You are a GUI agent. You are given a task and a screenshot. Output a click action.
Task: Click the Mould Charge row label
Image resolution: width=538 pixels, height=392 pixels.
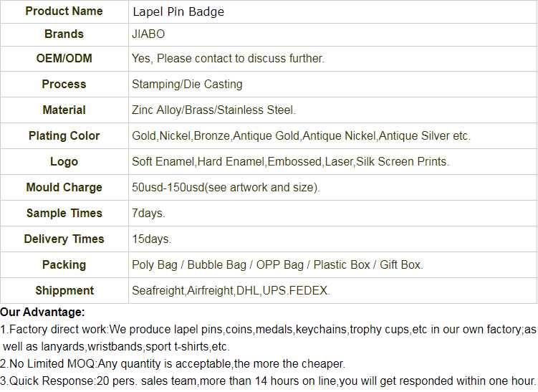[x=64, y=187]
